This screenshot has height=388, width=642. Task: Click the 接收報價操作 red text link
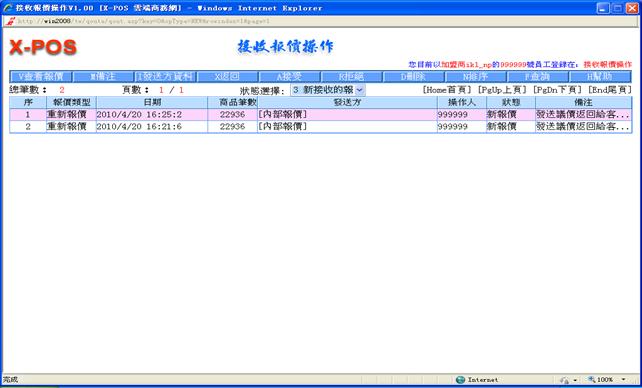(x=608, y=65)
